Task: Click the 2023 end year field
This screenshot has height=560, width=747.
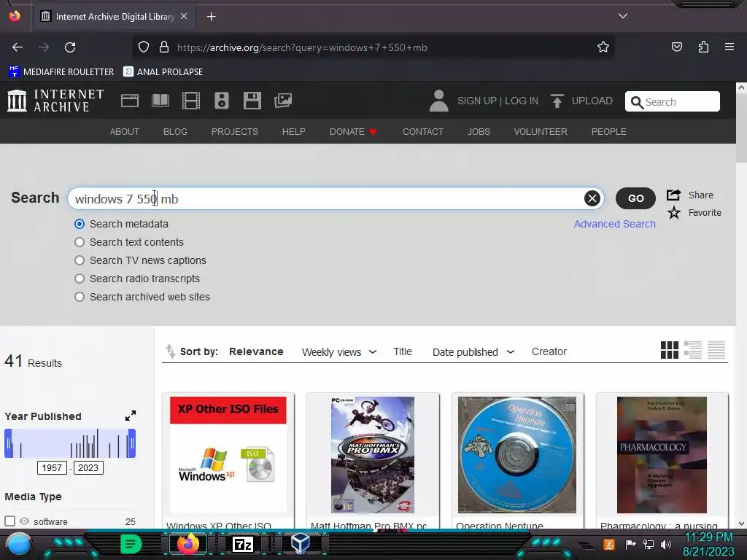Action: coord(88,467)
